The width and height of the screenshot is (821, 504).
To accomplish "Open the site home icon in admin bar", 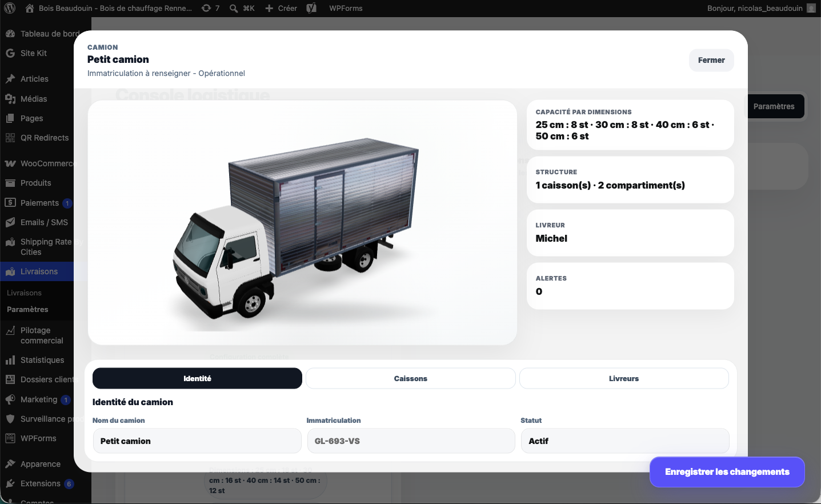I will coord(30,9).
